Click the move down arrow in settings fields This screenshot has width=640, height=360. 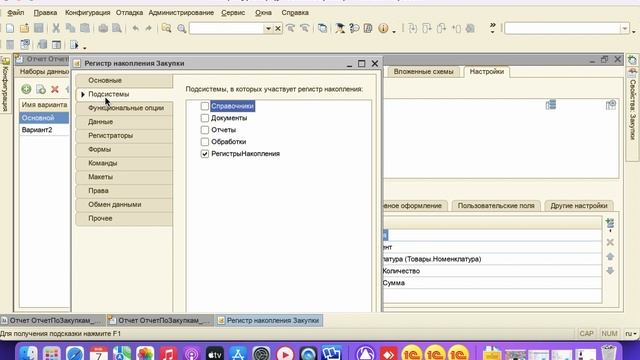pos(610,271)
